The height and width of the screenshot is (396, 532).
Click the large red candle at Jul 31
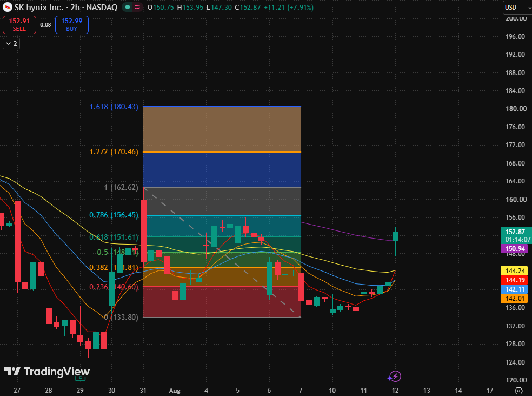click(143, 231)
